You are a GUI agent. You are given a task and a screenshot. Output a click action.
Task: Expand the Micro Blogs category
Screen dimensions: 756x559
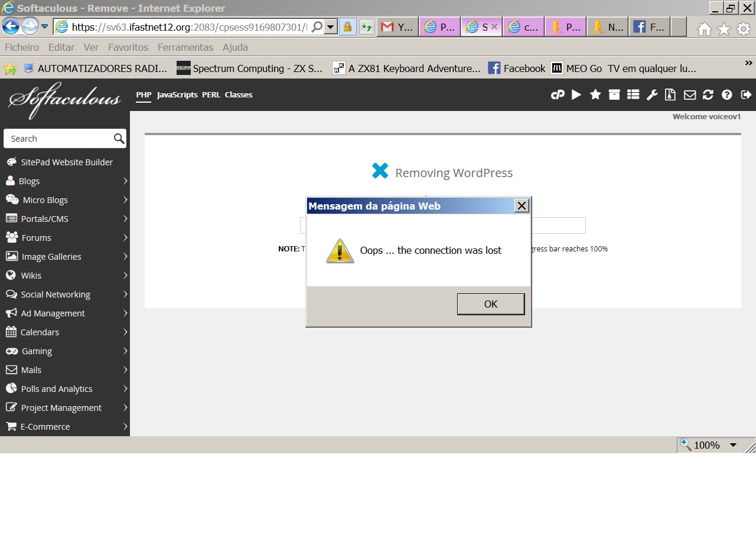[x=125, y=200]
